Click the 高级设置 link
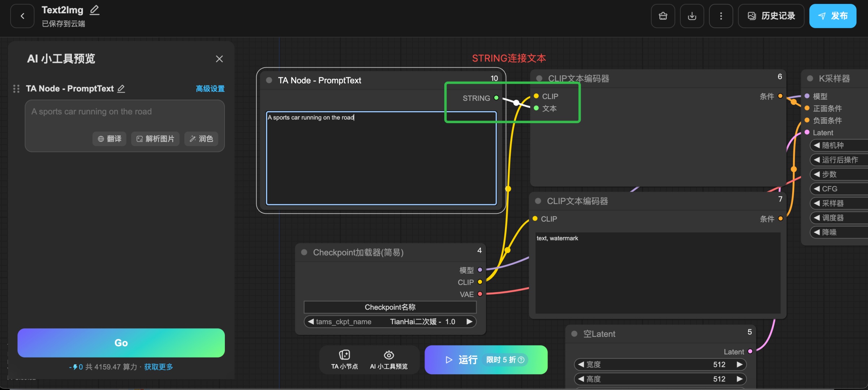 tap(210, 88)
